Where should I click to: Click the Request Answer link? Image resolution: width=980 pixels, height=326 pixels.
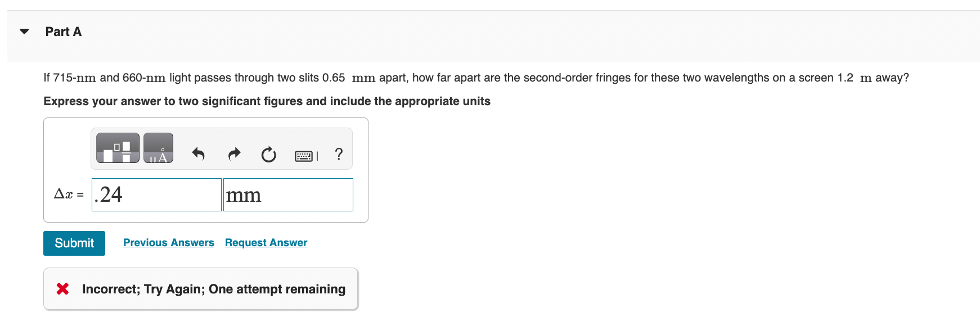266,243
